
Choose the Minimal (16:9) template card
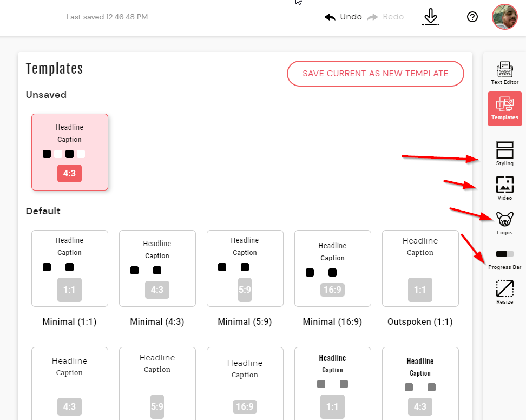pos(333,268)
